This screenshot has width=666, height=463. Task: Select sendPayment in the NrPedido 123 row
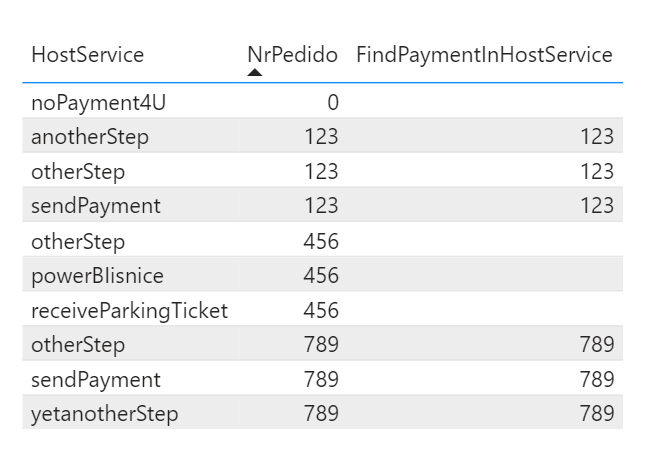96,206
